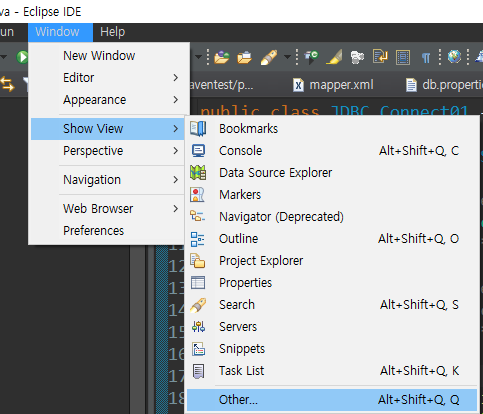Click the Bookmarks view icon

tap(198, 129)
